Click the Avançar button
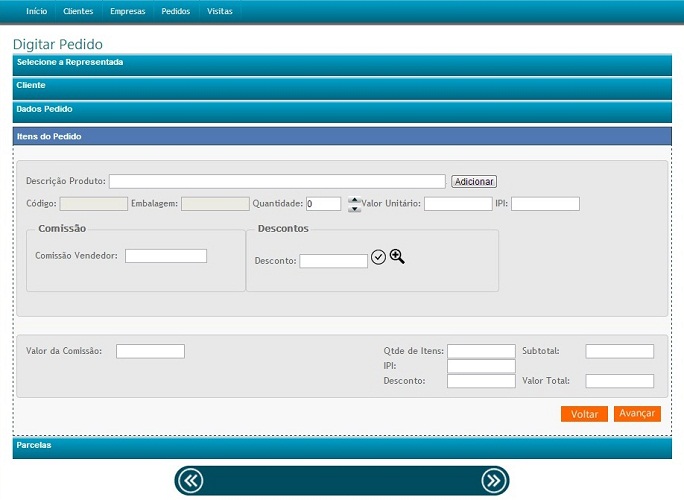This screenshot has height=500, width=684. pos(637,414)
